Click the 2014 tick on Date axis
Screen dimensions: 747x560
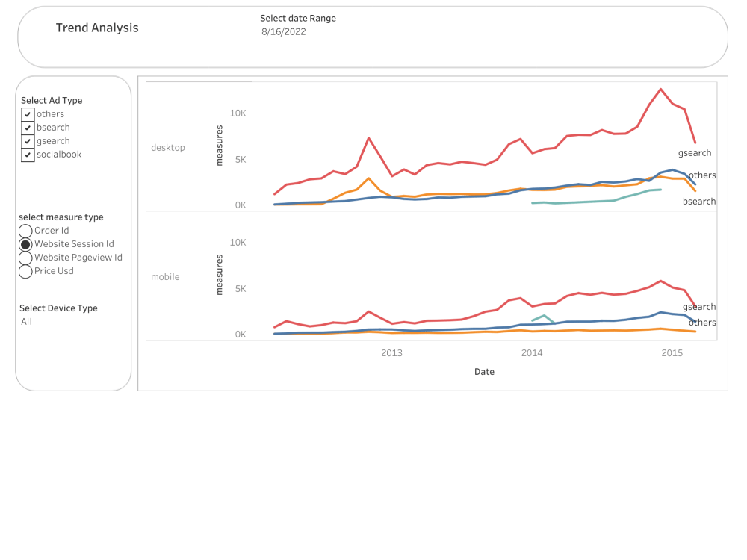(x=532, y=353)
